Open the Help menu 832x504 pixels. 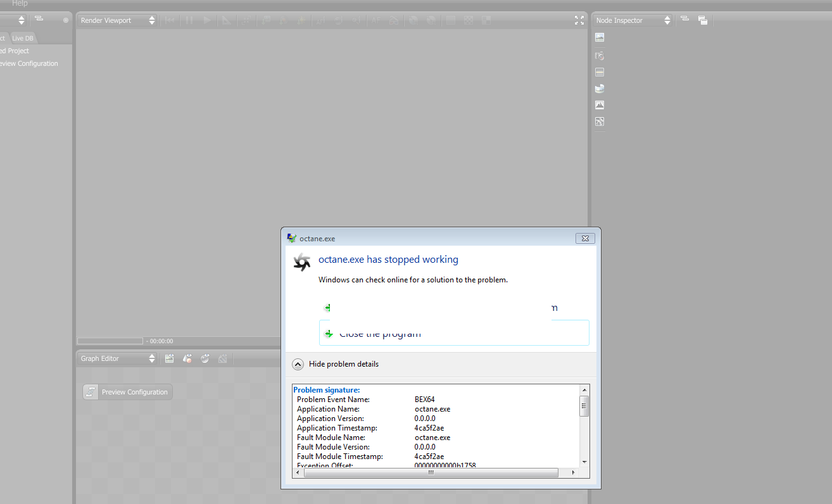(x=20, y=4)
